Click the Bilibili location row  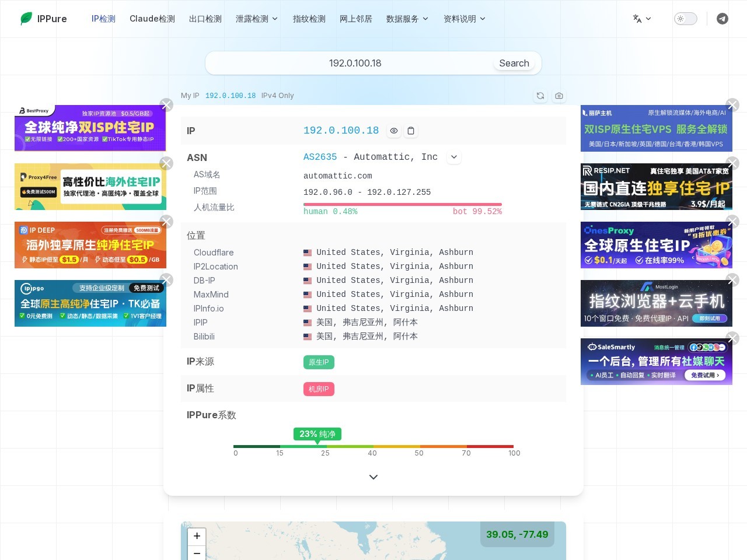pos(373,337)
